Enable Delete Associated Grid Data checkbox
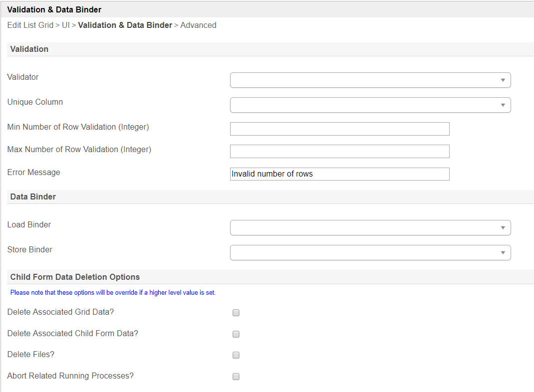534x392 pixels. [236, 313]
